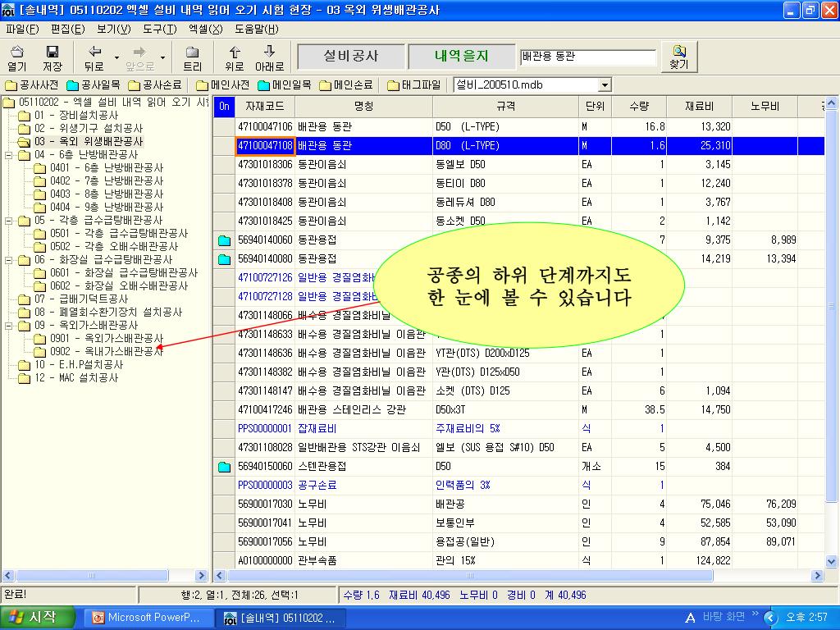Click the 시작 Start button

tap(36, 618)
